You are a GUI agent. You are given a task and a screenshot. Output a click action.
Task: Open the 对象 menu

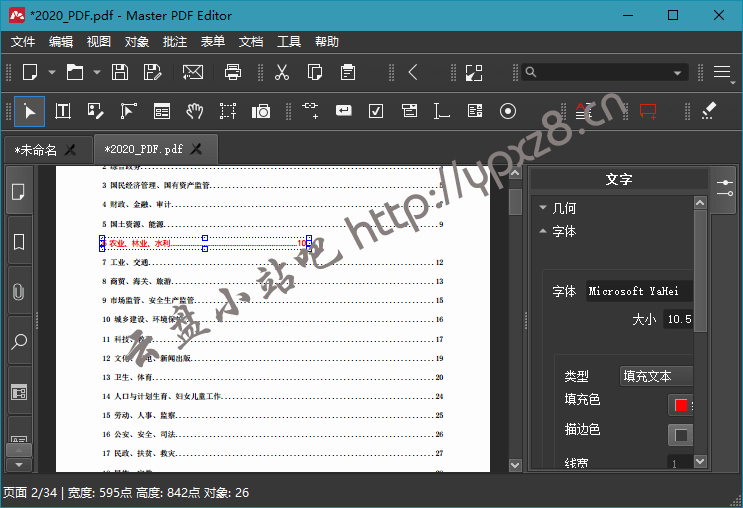point(136,42)
